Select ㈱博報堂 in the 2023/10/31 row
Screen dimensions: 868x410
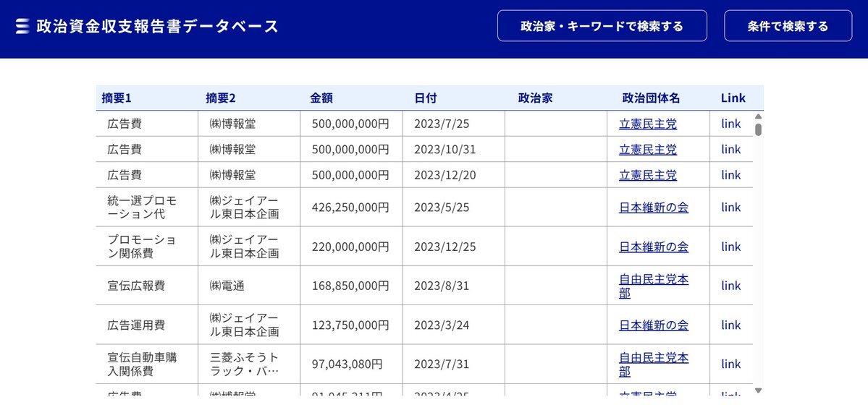[x=249, y=150]
